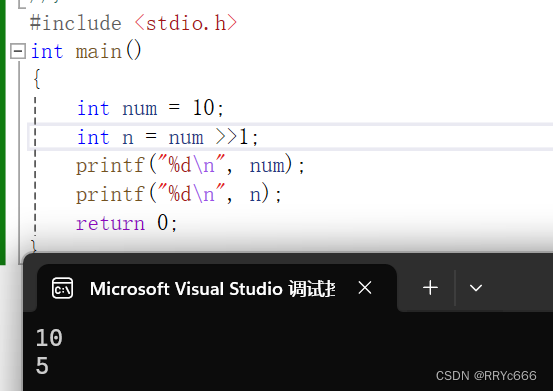Click the line 'int num = 10;'
The height and width of the screenshot is (391, 553).
(150, 108)
